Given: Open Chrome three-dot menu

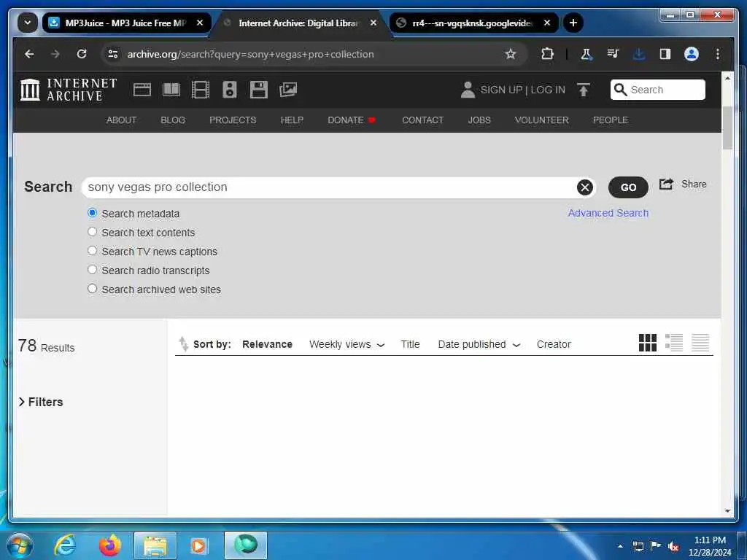Looking at the screenshot, I should 718,54.
